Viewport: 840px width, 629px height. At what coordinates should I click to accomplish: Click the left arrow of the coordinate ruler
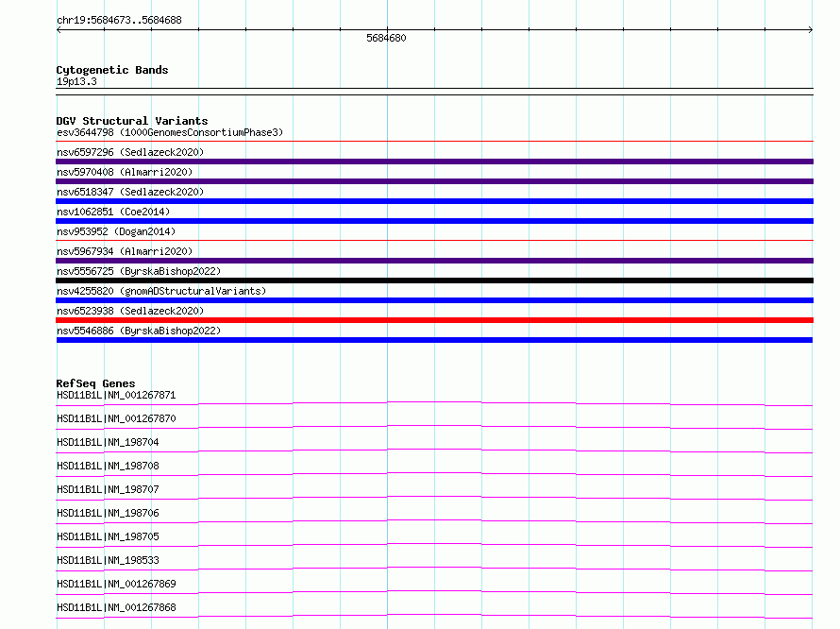coord(59,30)
